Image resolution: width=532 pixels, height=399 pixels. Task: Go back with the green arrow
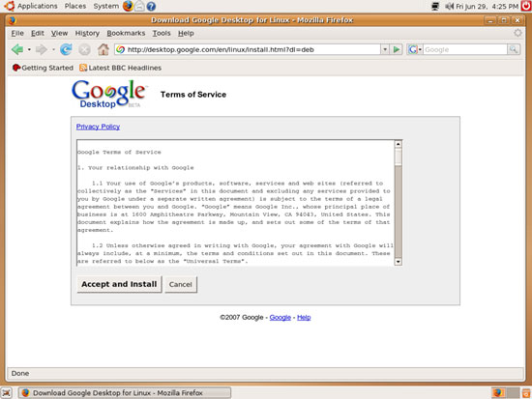[17, 49]
